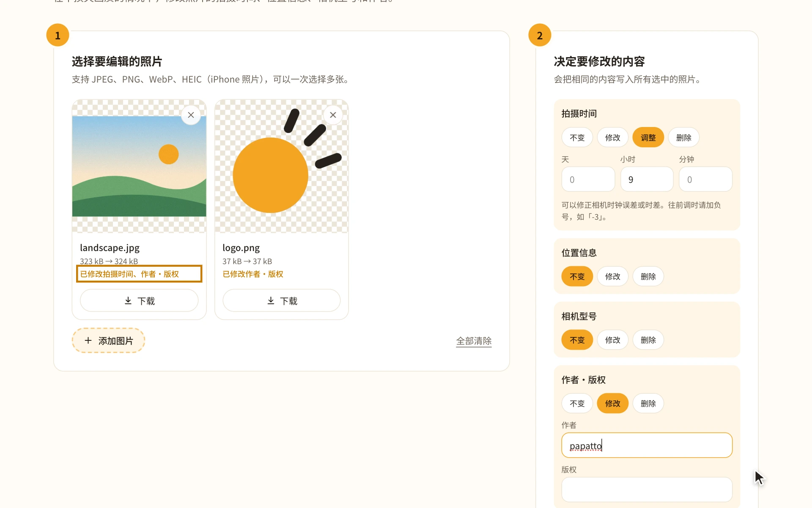Click the landscape.jpg file name
This screenshot has height=508, width=812.
pyautogui.click(x=110, y=248)
